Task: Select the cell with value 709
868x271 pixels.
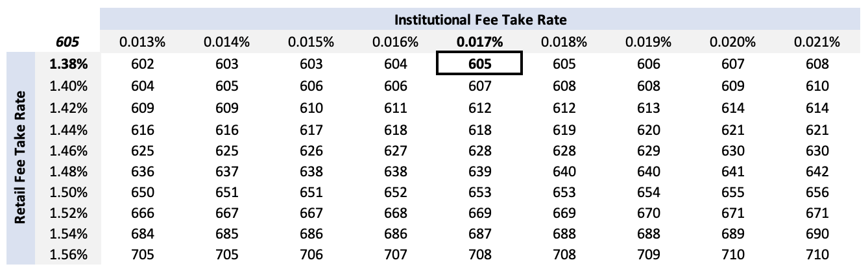Action: click(648, 255)
